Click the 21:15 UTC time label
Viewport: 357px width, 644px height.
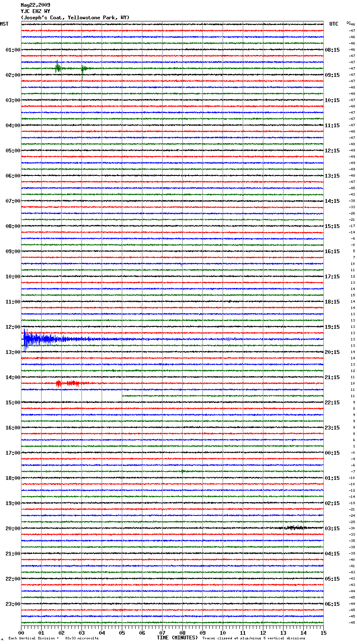coord(332,377)
